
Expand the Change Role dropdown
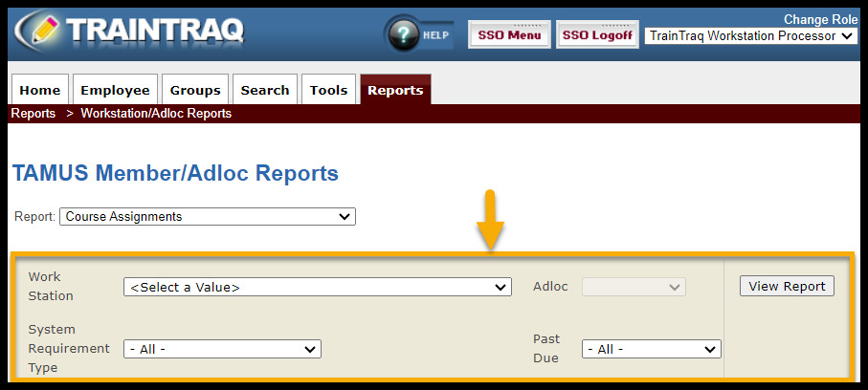751,36
